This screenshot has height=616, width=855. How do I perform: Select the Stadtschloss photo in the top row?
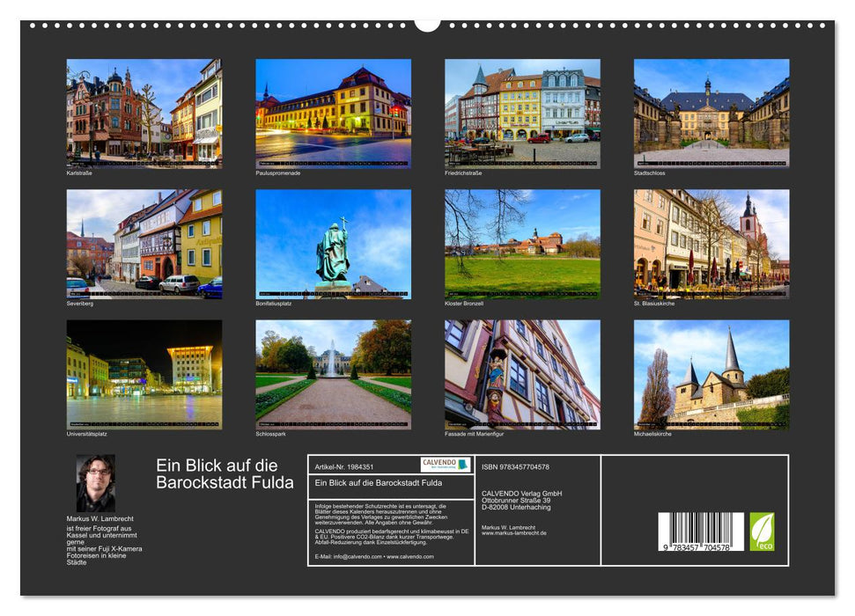click(710, 111)
